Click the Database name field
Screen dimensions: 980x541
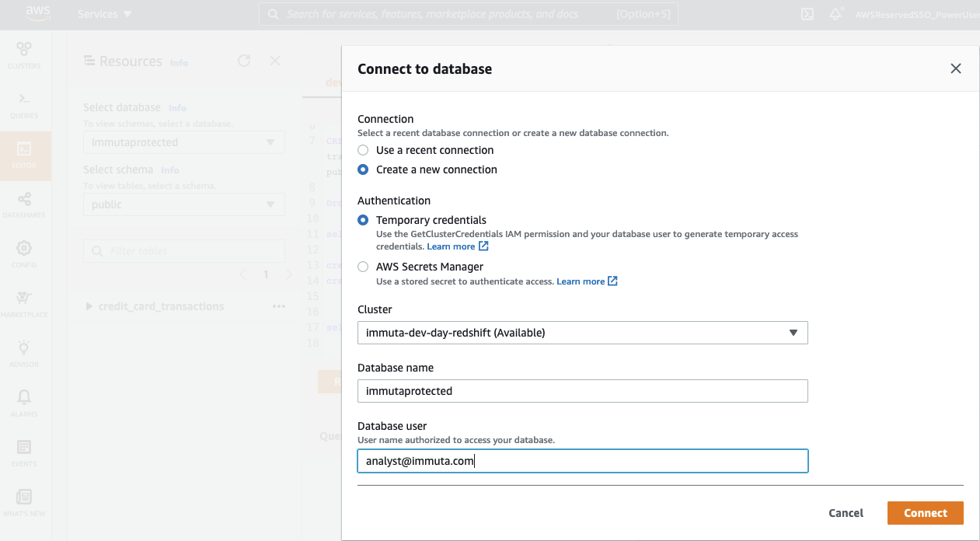(583, 391)
